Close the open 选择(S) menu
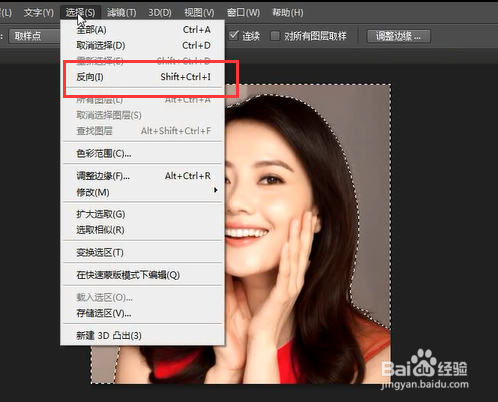The width and height of the screenshot is (498, 402). (x=80, y=13)
